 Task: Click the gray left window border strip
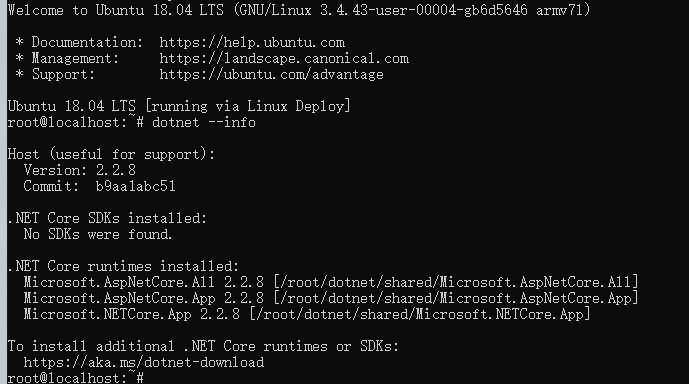3,192
